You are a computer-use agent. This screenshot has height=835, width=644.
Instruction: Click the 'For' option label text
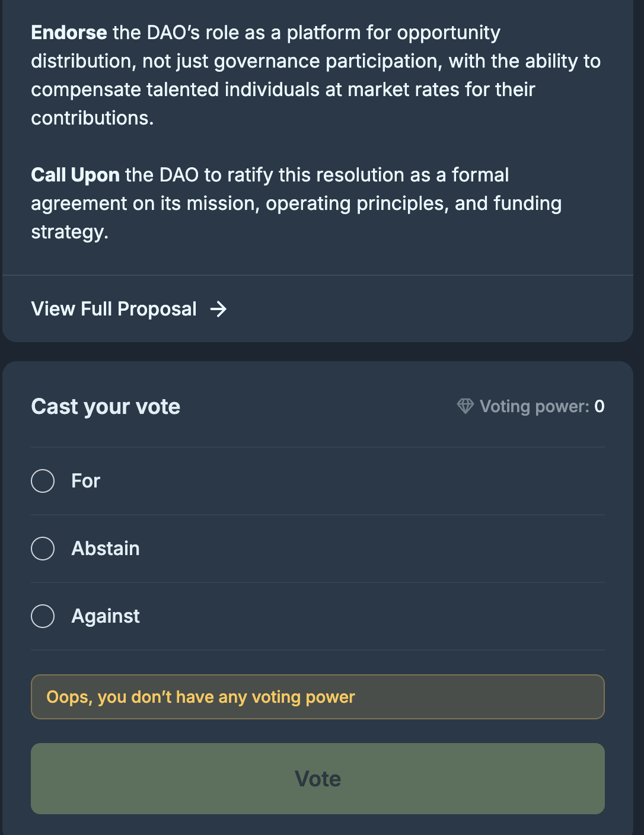click(86, 481)
